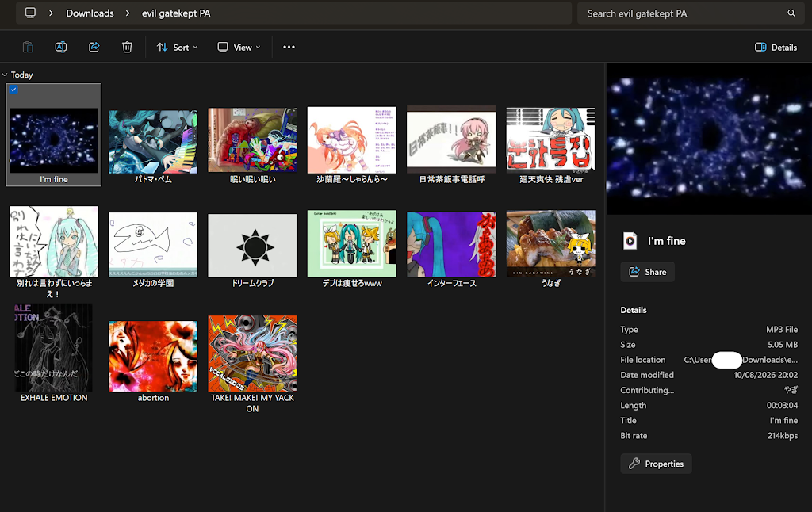Click the Rename icon in toolbar

[61, 47]
